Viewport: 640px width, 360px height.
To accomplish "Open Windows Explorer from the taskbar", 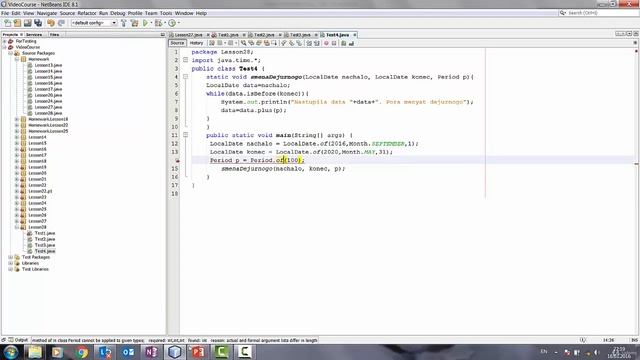I will (x=35, y=352).
